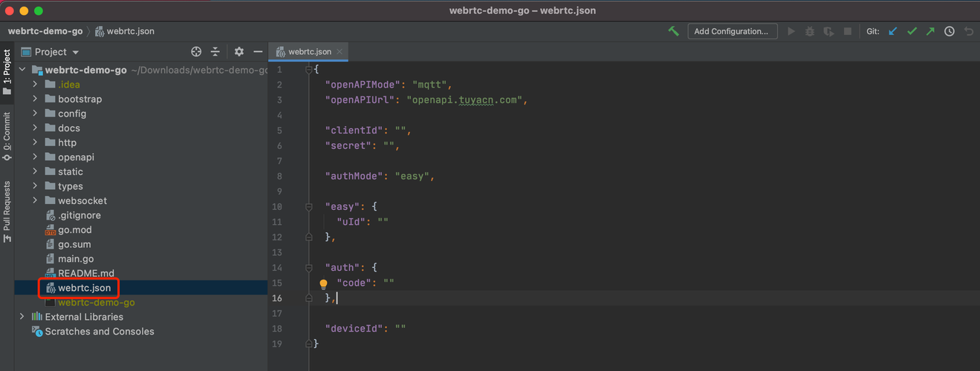This screenshot has width=980, height=371.
Task: Click webrtc-demo-go binary file icon
Action: click(51, 303)
